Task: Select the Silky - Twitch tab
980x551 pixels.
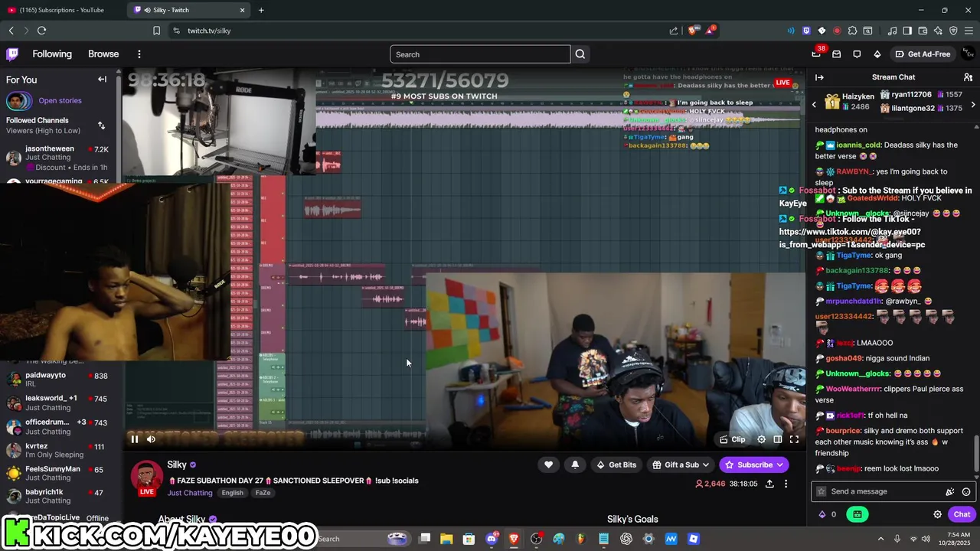Action: point(188,10)
